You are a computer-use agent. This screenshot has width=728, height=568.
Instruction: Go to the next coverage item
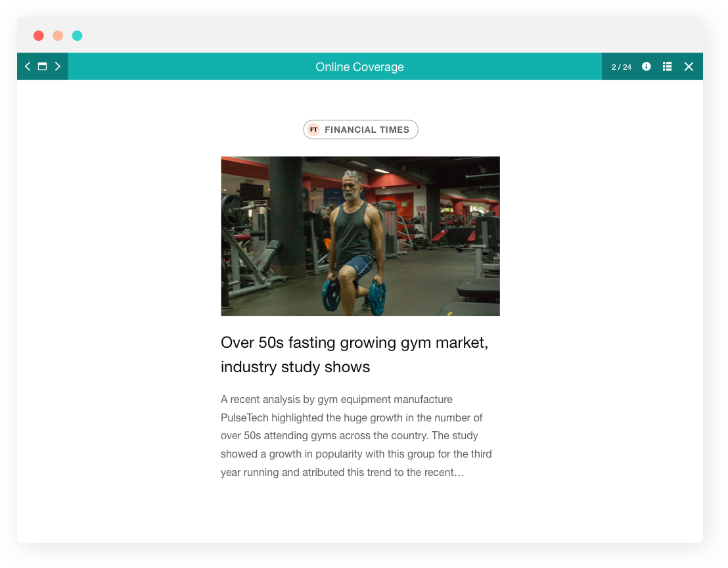(x=58, y=66)
